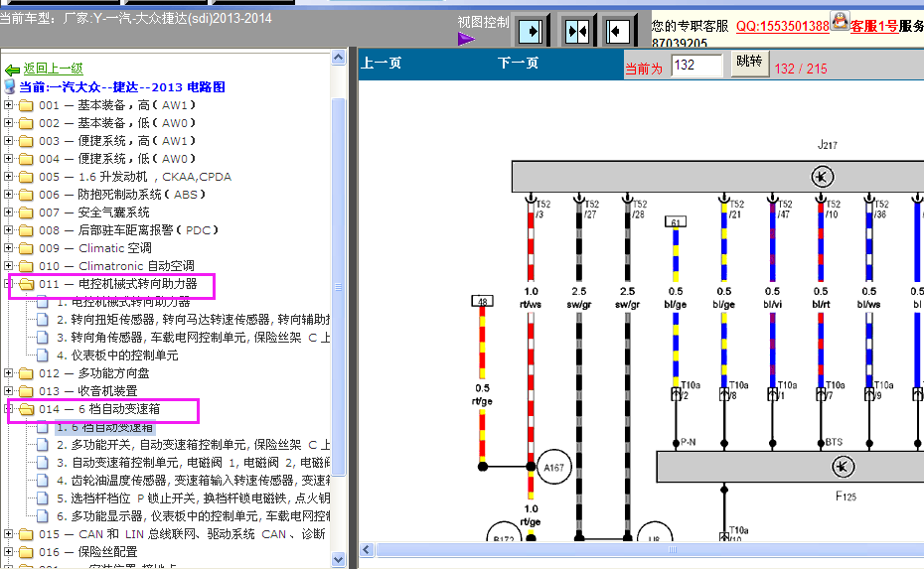Viewport: 924px width, 569px height.
Task: Click the rt/ws wire label in diagram
Action: pyautogui.click(x=531, y=305)
